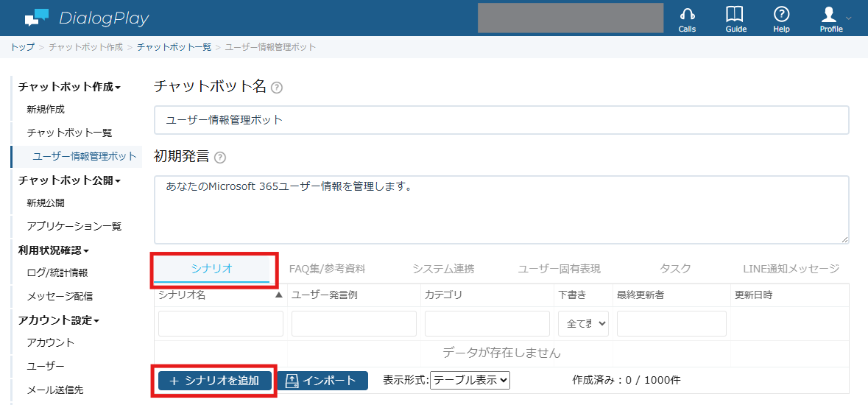Show help for 初期発言 field
The width and height of the screenshot is (868, 405).
point(220,158)
